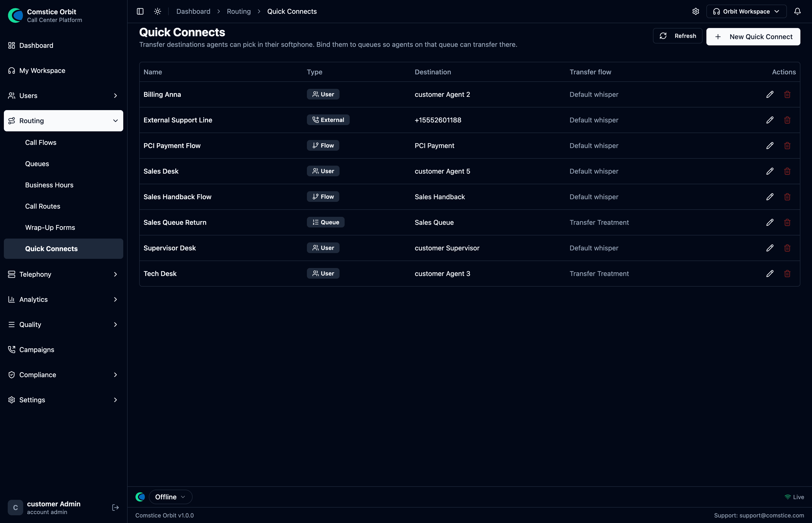
Task: Edit the PCI Payment Flow entry
Action: (770, 146)
